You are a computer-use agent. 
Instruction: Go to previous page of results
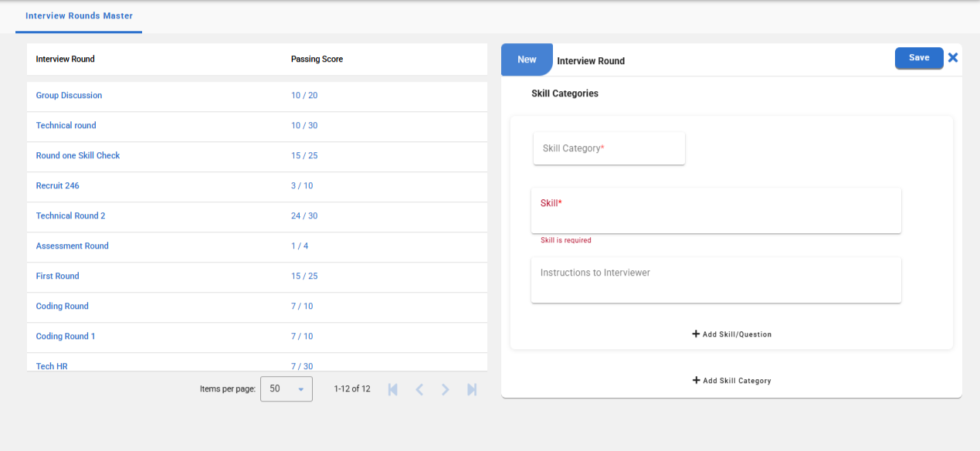pyautogui.click(x=419, y=389)
